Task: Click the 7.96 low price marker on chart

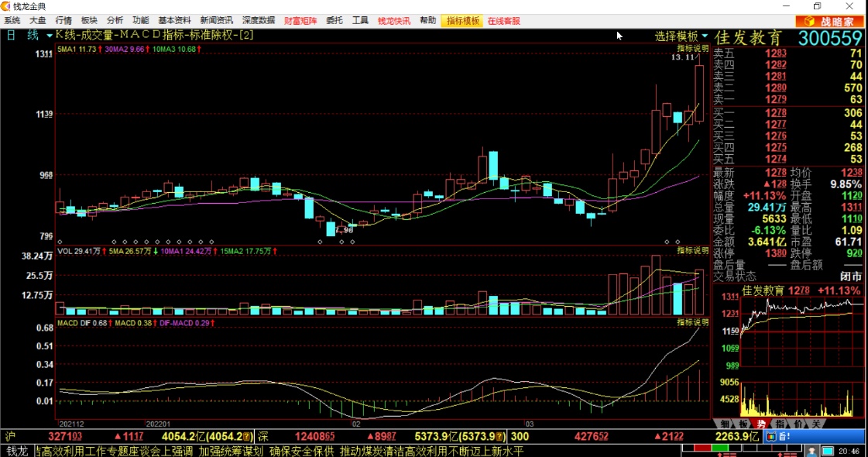Action: [x=343, y=229]
